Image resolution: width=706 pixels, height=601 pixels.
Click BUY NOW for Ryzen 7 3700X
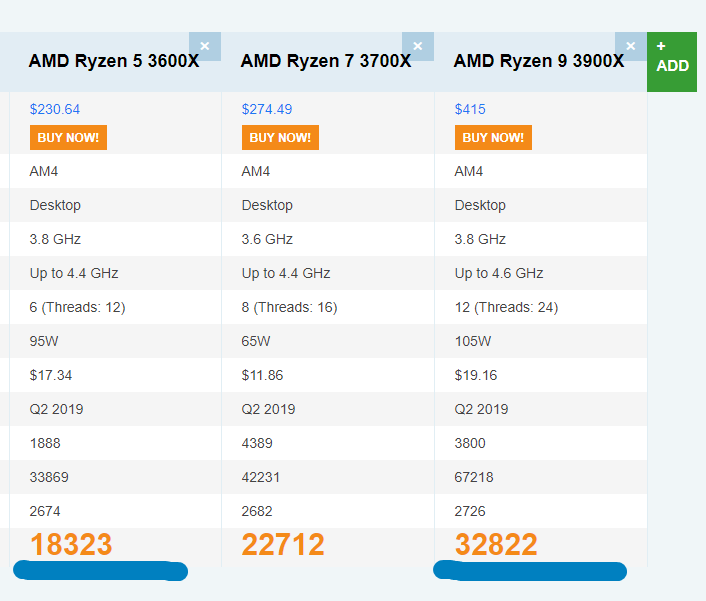click(281, 137)
